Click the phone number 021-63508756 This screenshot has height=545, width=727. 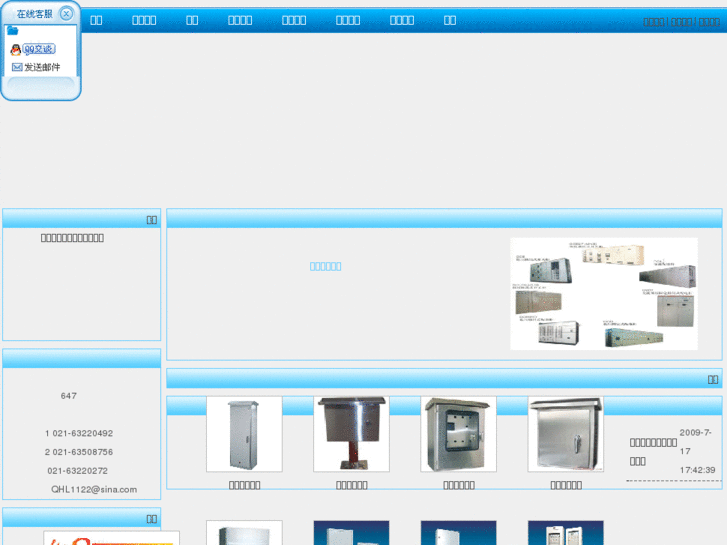(x=83, y=452)
